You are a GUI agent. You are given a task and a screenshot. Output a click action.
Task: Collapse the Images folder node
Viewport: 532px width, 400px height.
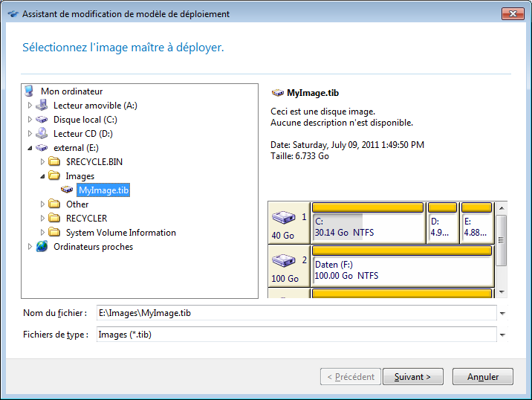click(42, 176)
